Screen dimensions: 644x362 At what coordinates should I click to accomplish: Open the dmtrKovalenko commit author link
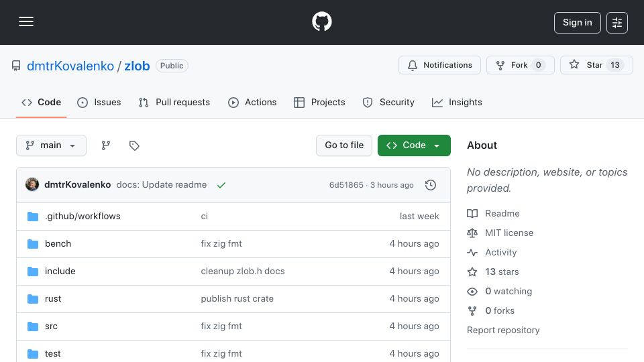pyautogui.click(x=78, y=185)
